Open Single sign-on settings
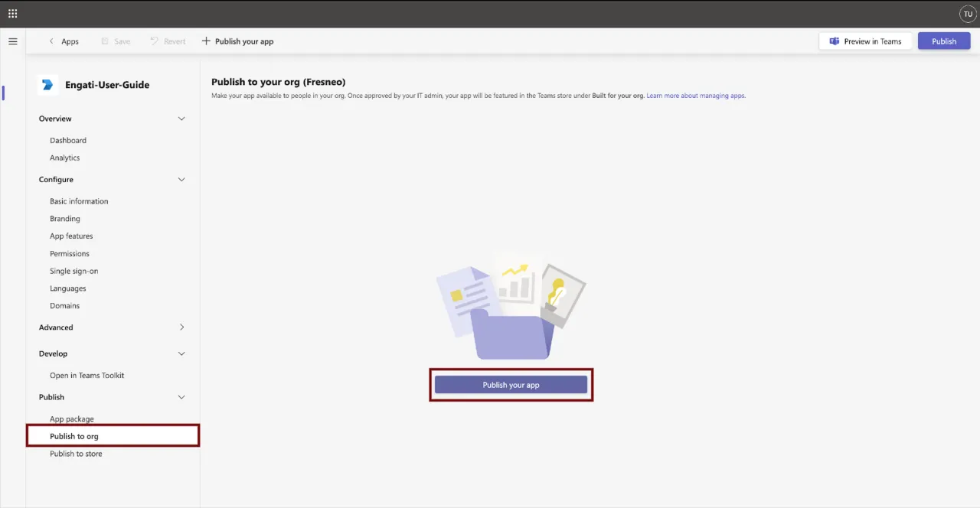 (74, 271)
